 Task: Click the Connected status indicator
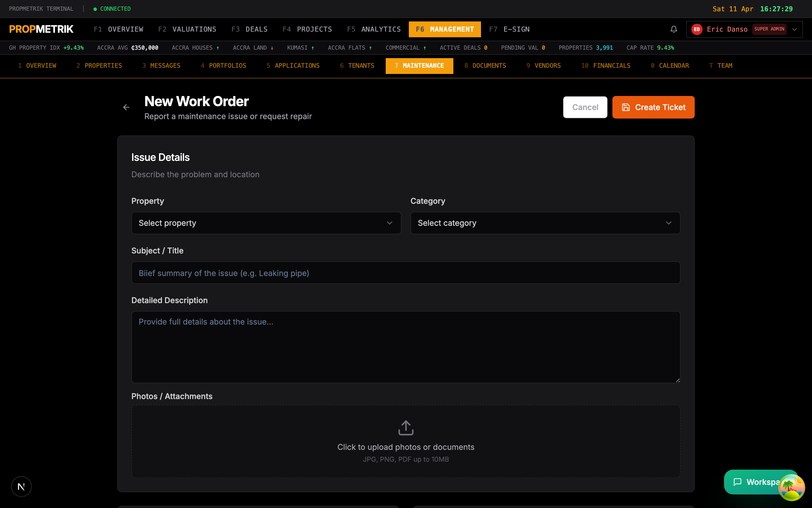point(112,9)
